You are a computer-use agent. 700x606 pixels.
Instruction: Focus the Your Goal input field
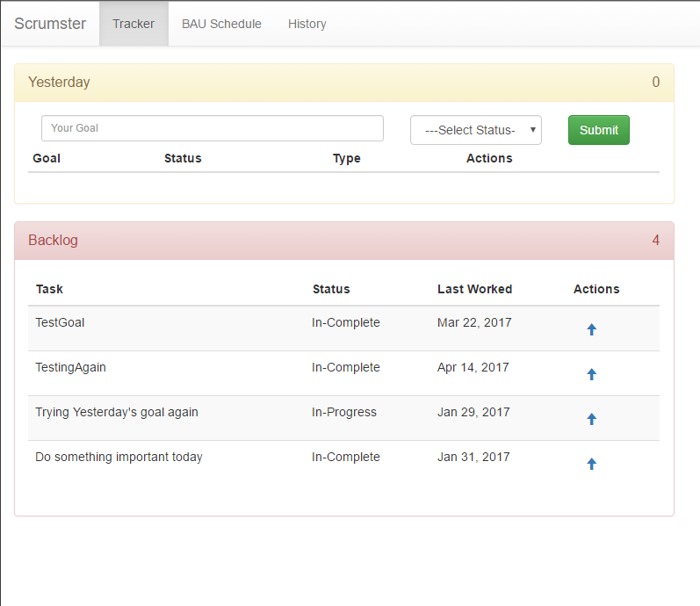coord(212,128)
